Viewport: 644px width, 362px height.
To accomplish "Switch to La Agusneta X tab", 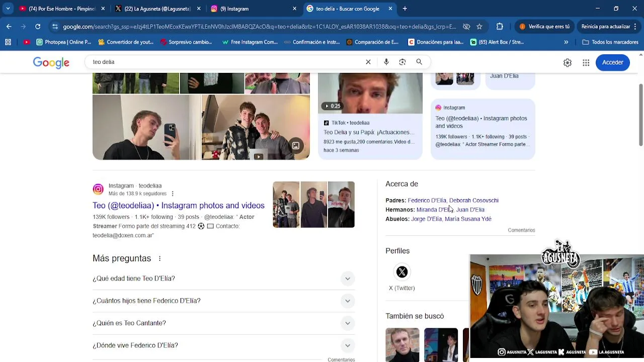I will click(157, 9).
